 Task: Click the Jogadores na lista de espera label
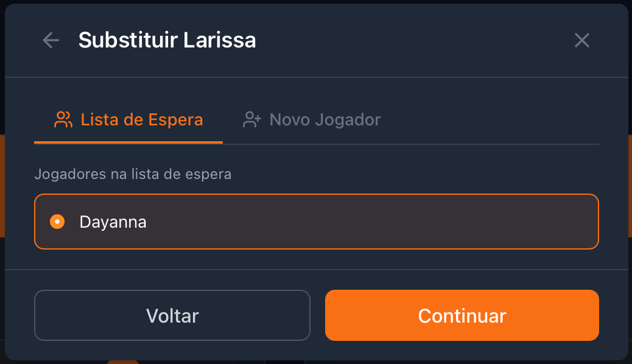click(133, 174)
